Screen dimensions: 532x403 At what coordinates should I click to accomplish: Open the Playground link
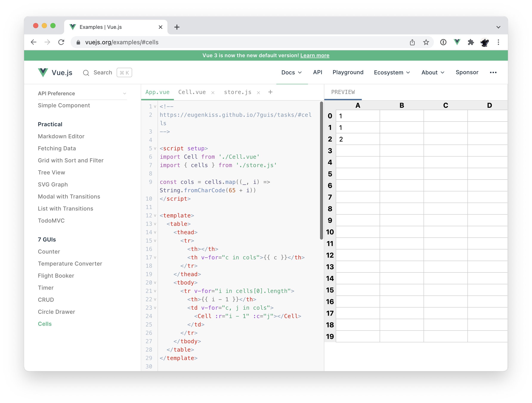(x=348, y=72)
